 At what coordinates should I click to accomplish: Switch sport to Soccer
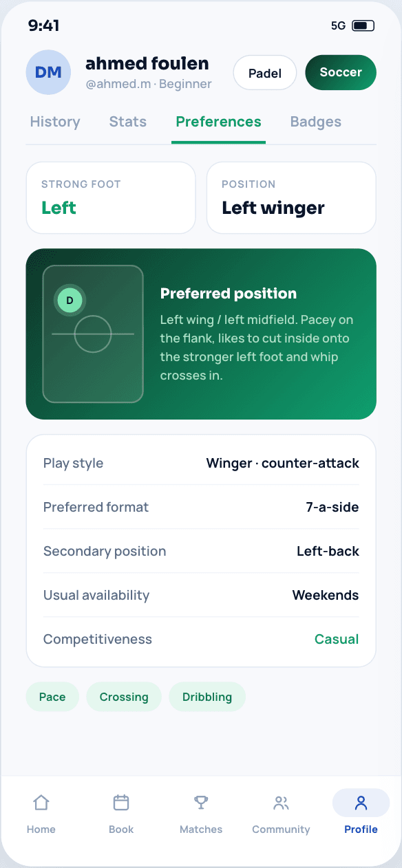coord(341,72)
